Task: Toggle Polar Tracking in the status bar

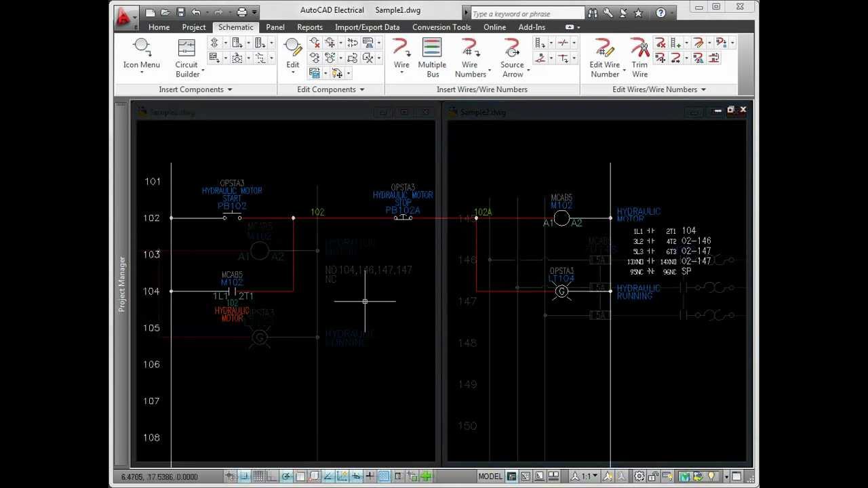Action: pyautogui.click(x=286, y=476)
